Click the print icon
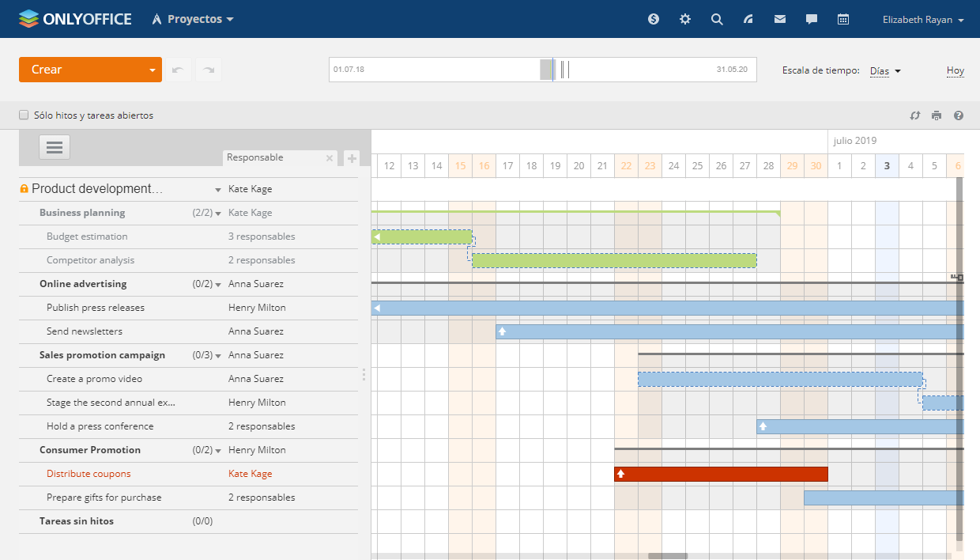 pyautogui.click(x=937, y=115)
